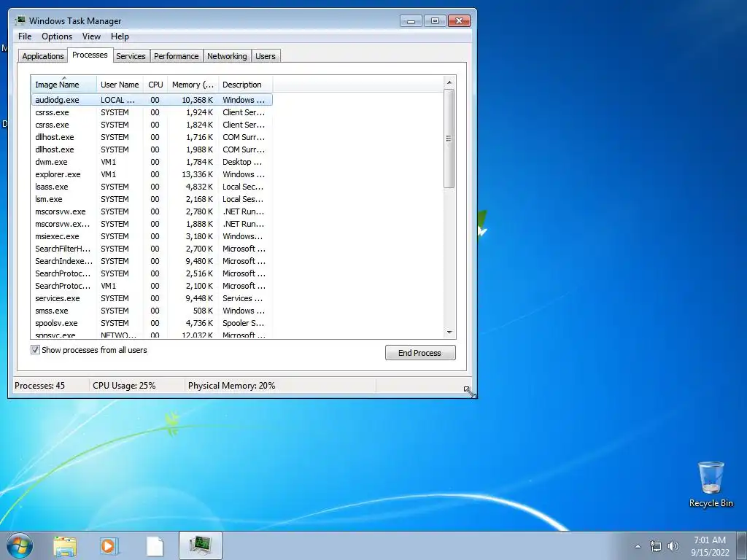Select the services.exe process
The width and height of the screenshot is (747, 560).
[152, 298]
